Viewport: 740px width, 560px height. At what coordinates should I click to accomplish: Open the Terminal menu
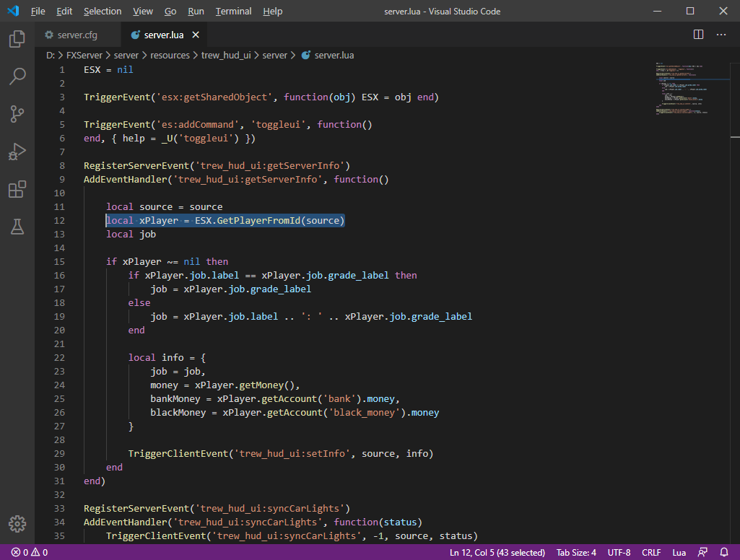click(233, 12)
